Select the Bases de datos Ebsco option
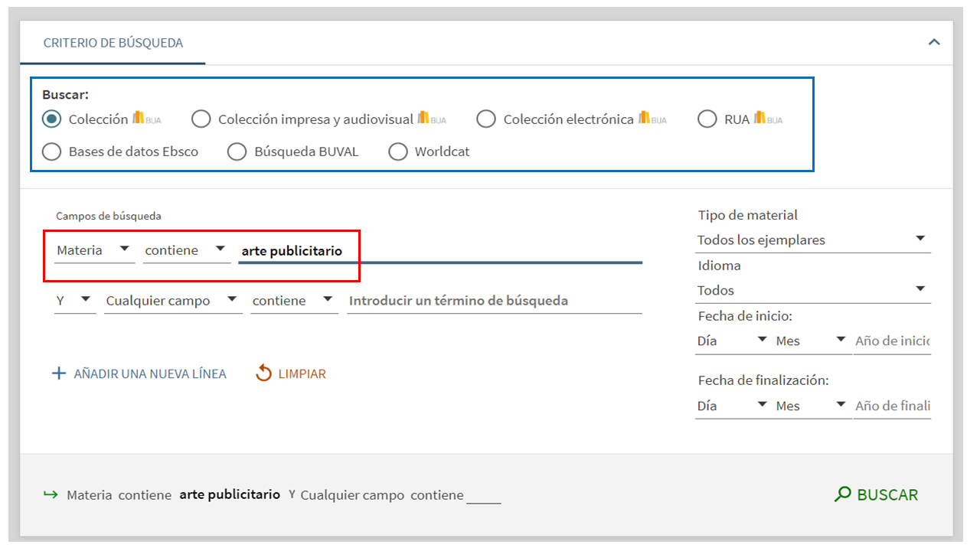 click(52, 152)
